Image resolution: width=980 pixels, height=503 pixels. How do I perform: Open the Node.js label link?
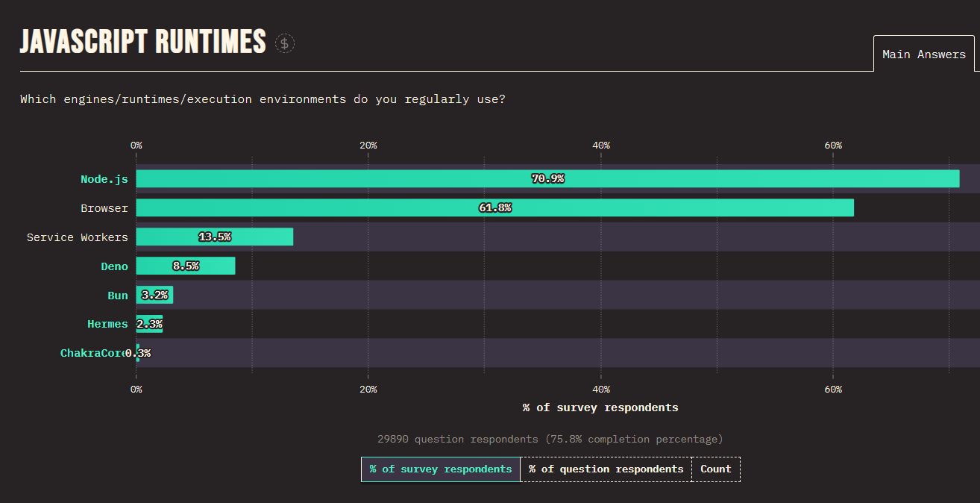tap(104, 179)
